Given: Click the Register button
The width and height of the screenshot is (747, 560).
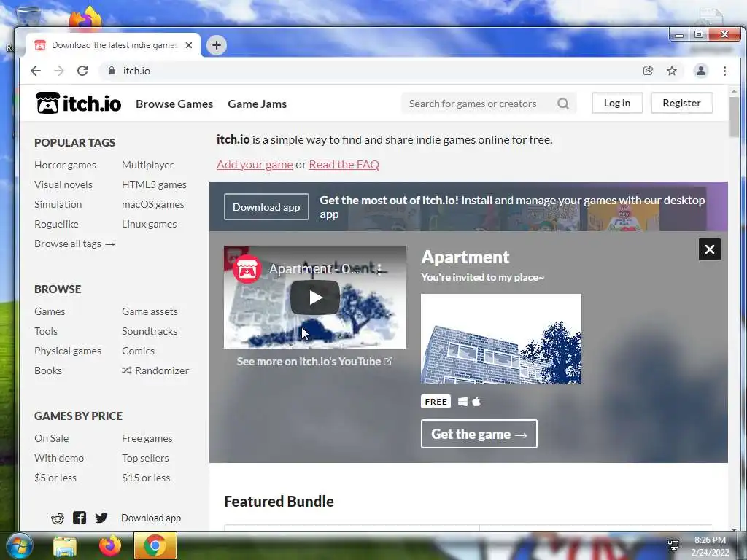Looking at the screenshot, I should 681,103.
